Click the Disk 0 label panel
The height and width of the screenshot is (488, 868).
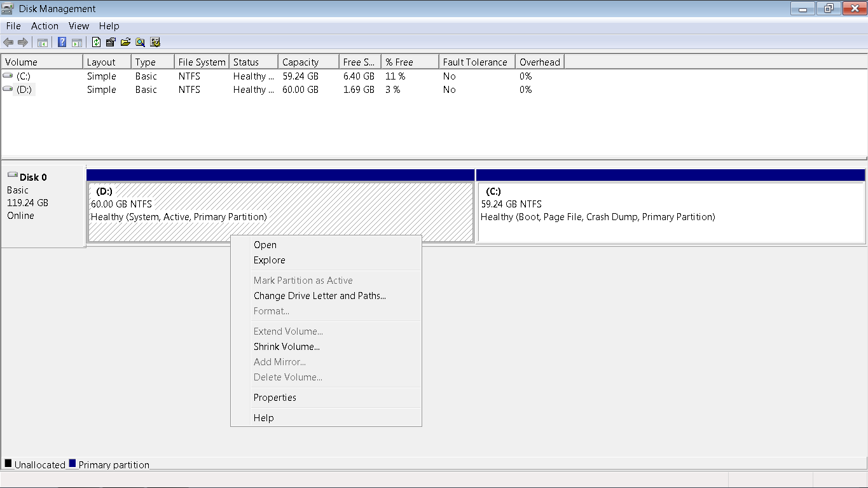(43, 206)
